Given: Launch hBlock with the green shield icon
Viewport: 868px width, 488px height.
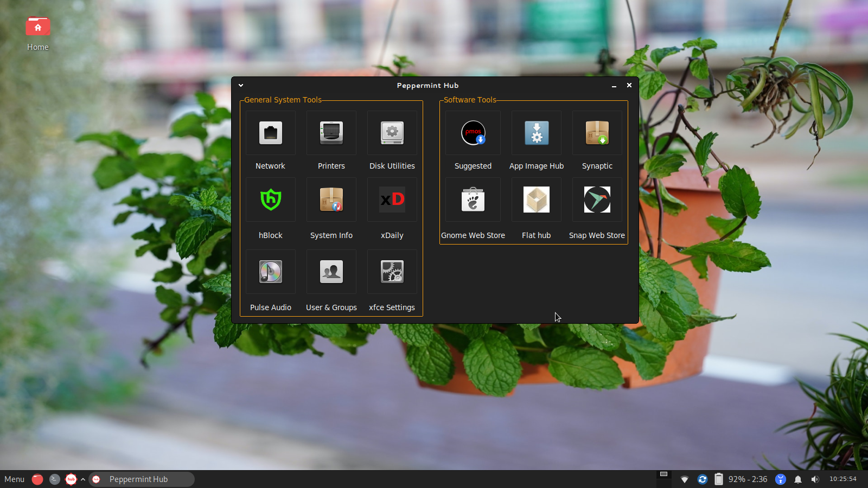Looking at the screenshot, I should 271,200.
